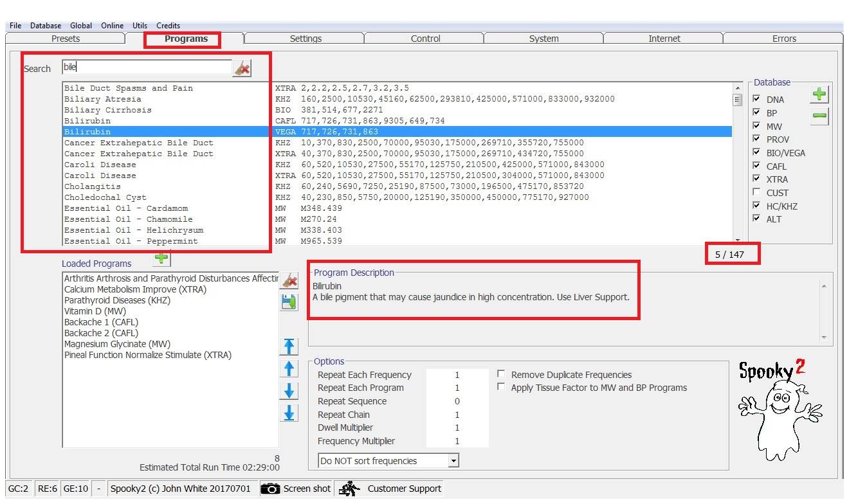
Task: Toggle the XTRA database checkbox
Action: (x=756, y=179)
